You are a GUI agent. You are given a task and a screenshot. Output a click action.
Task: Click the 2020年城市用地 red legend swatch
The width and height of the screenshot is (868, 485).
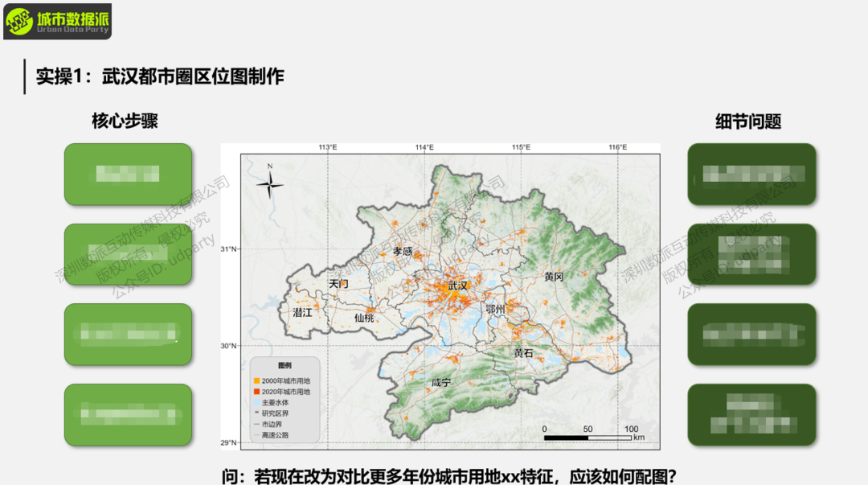point(256,392)
